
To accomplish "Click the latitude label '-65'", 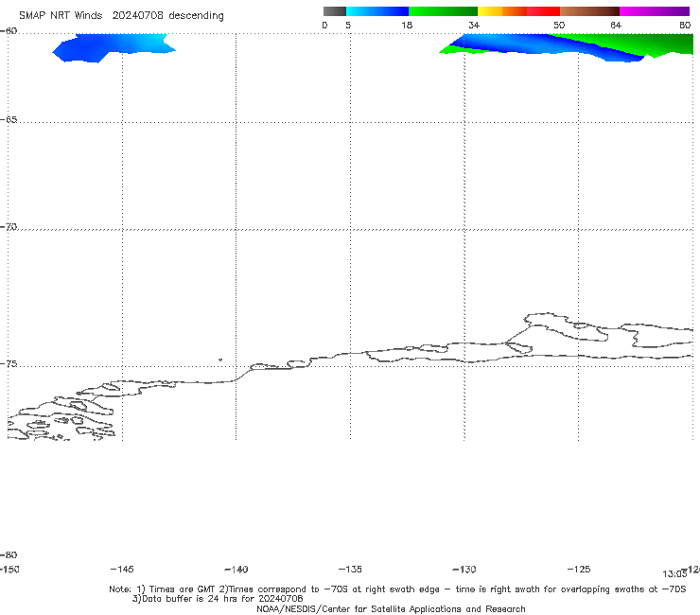I will click(9, 120).
